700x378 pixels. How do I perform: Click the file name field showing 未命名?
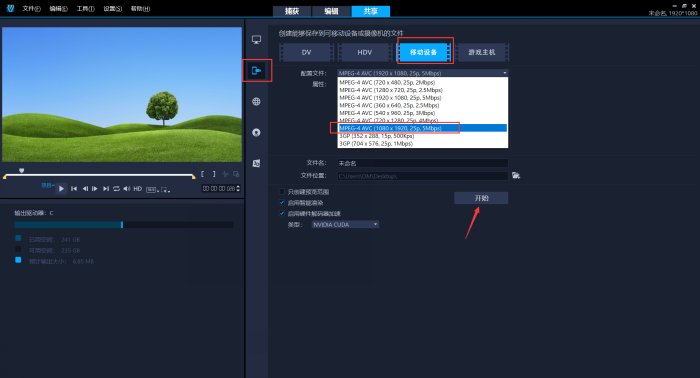coord(422,163)
